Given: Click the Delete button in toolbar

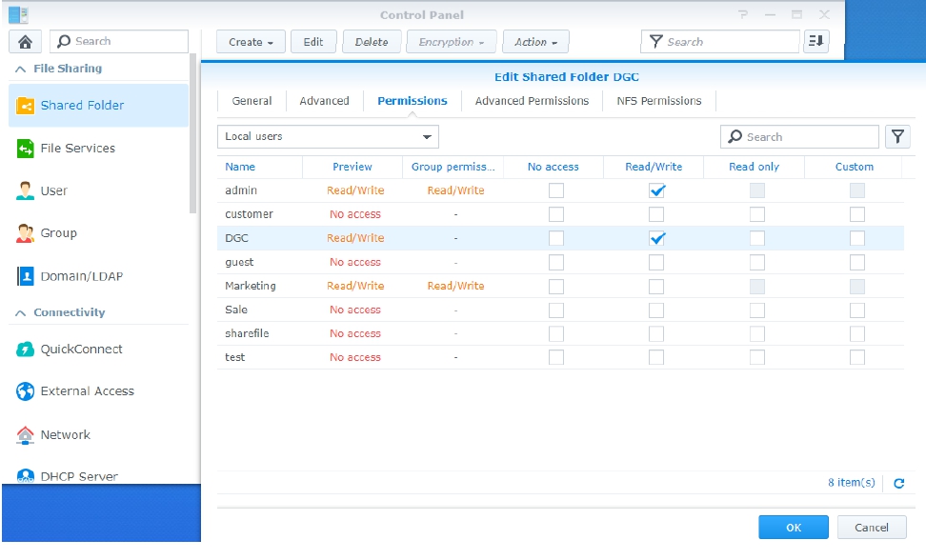Looking at the screenshot, I should (x=372, y=42).
